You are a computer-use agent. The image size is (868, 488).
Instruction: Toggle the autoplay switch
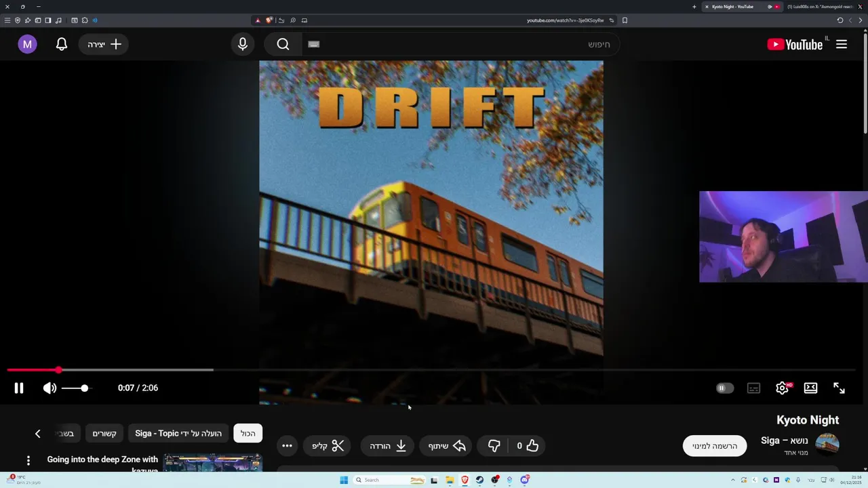coord(725,388)
